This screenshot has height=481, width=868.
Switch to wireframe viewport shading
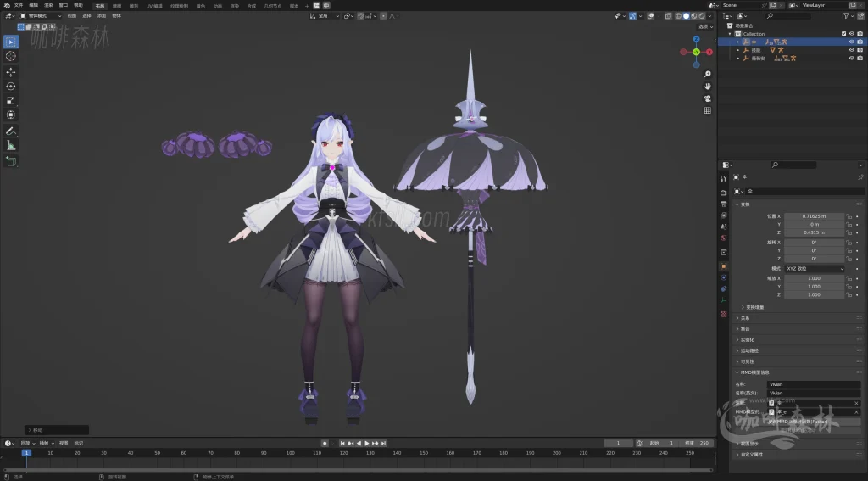(x=678, y=16)
